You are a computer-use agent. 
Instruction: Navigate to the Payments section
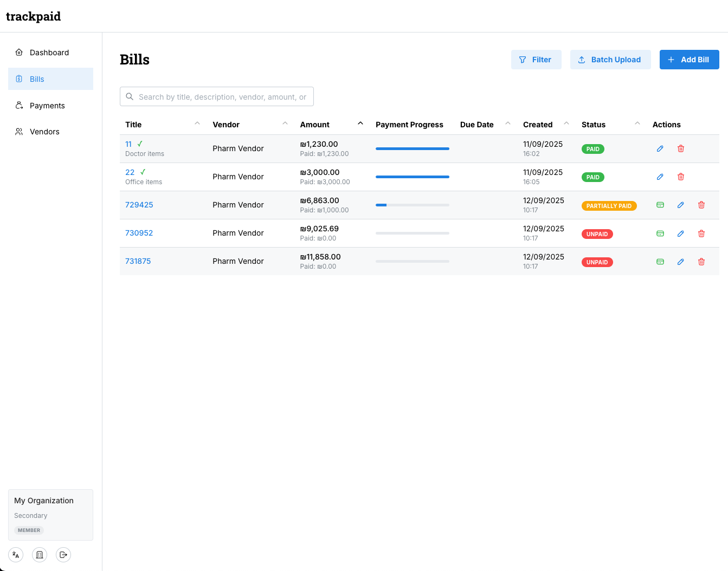click(x=47, y=105)
